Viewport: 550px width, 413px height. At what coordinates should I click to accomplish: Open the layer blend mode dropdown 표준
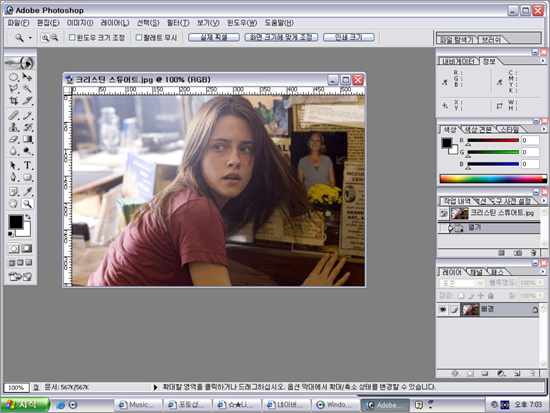[x=462, y=283]
